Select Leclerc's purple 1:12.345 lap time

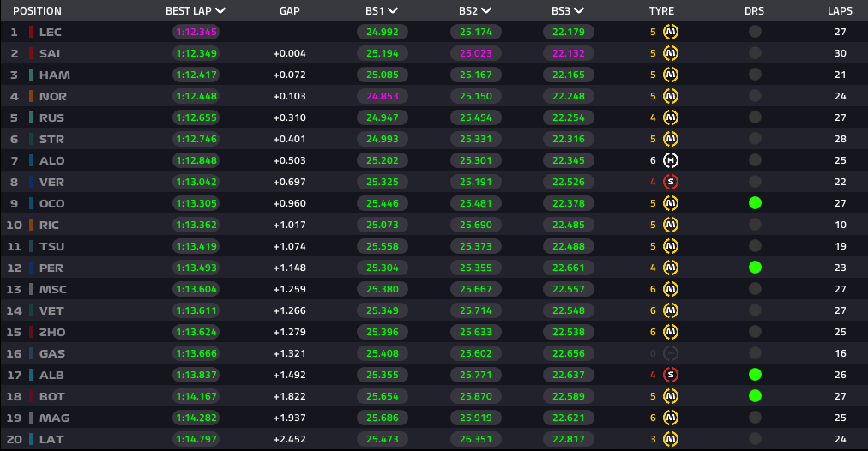click(196, 32)
